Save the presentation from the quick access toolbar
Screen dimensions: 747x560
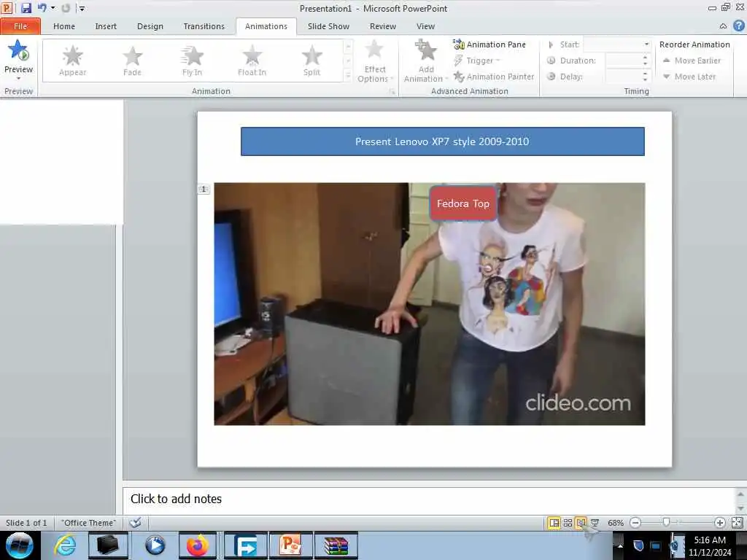[x=26, y=8]
